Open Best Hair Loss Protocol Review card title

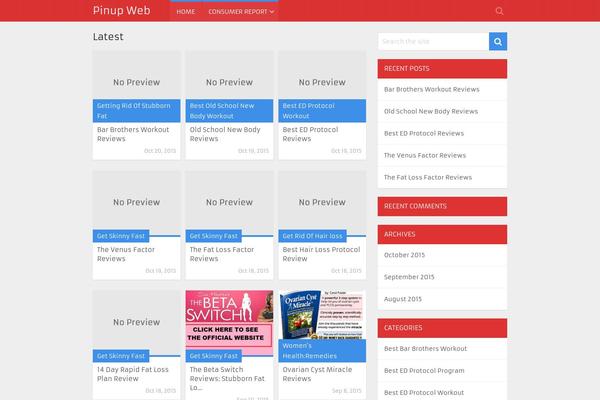pos(321,254)
